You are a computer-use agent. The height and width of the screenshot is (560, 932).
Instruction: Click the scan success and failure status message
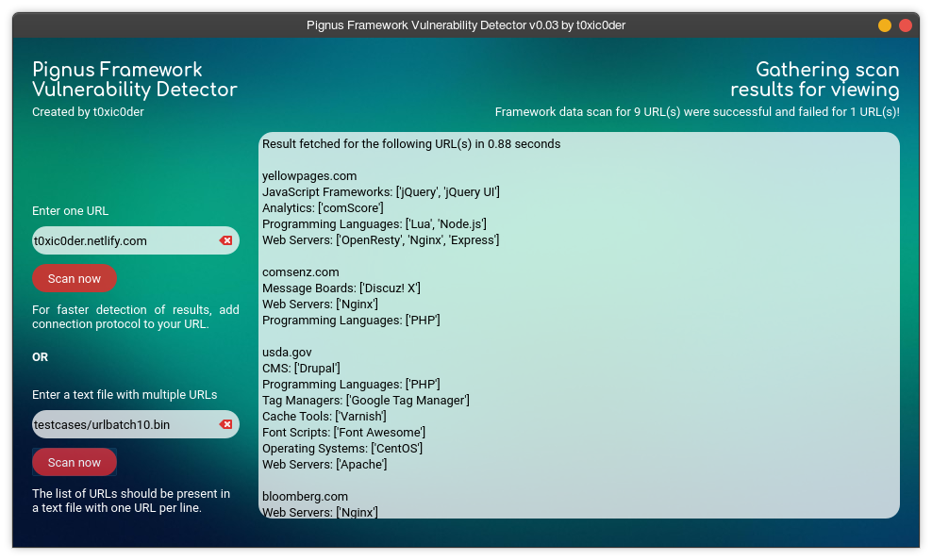(x=697, y=111)
